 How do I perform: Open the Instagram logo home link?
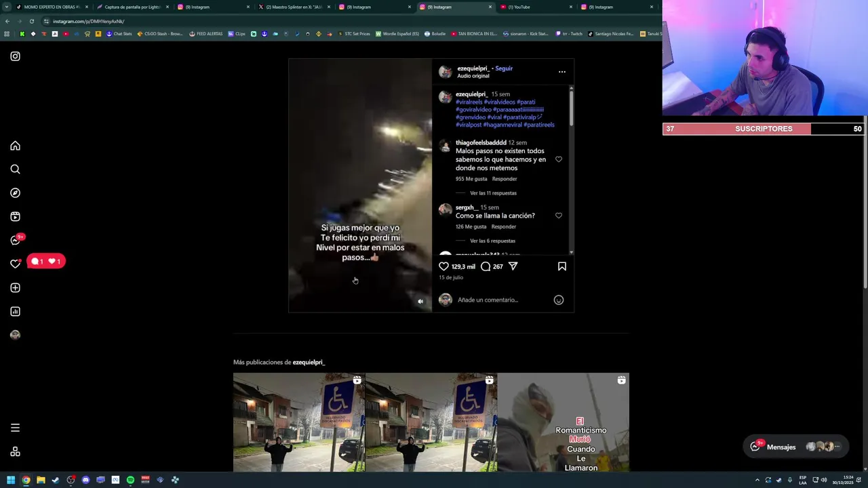point(15,56)
